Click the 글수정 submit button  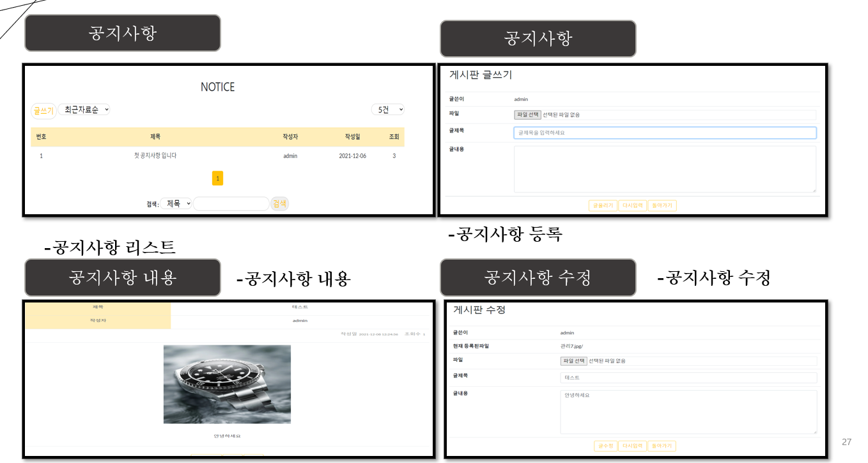click(605, 446)
